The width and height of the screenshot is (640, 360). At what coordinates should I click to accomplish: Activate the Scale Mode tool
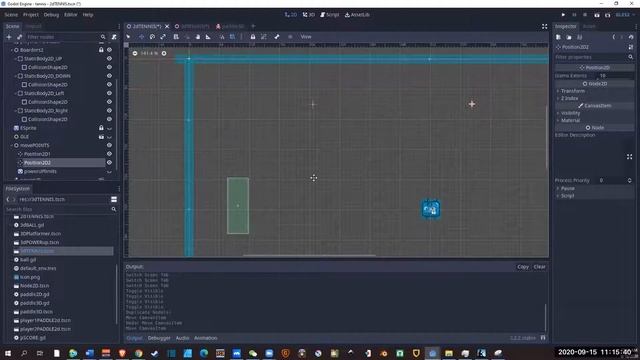(x=163, y=37)
